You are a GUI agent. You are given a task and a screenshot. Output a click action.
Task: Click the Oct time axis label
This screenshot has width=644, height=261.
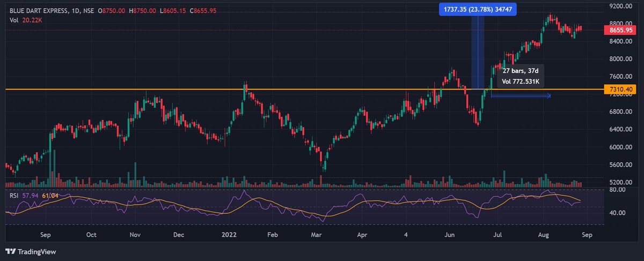coord(91,235)
